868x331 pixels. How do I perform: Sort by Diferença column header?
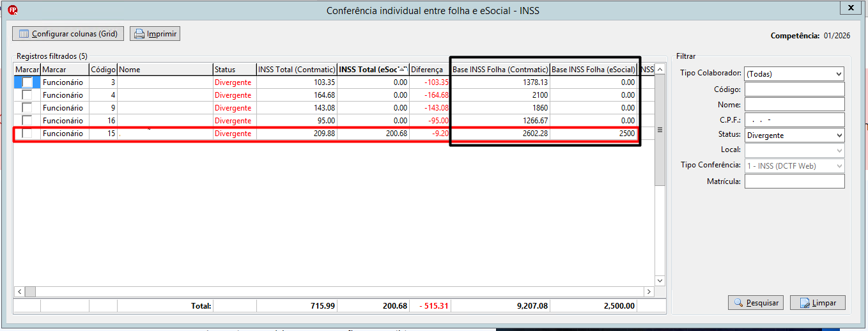pyautogui.click(x=430, y=70)
